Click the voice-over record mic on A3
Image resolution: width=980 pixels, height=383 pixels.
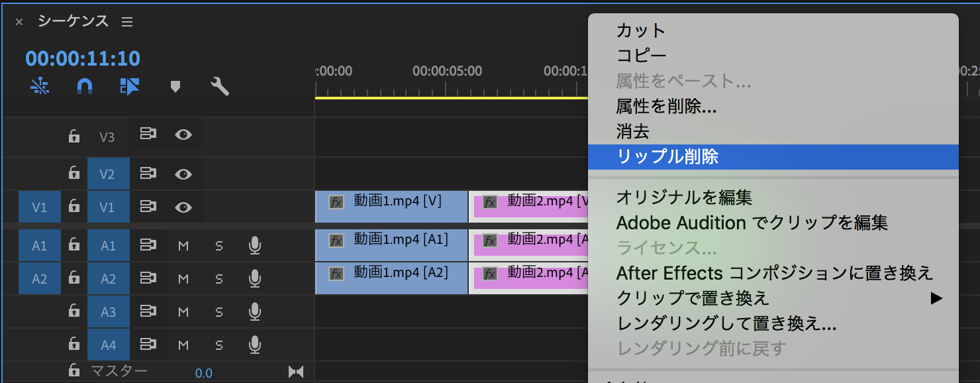point(254,311)
